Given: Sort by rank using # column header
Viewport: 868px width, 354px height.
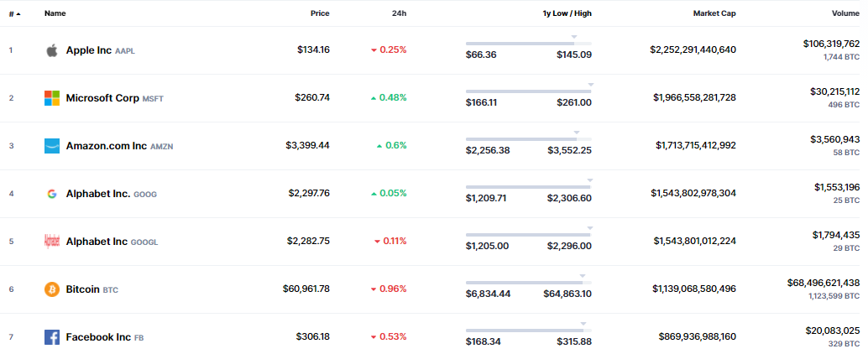Looking at the screenshot, I should pos(14,13).
